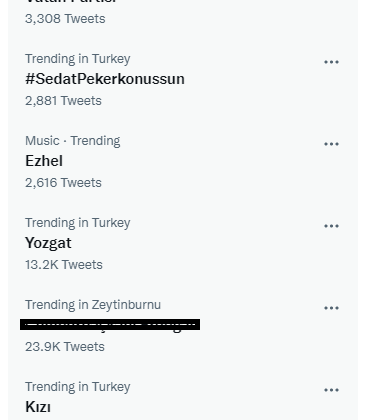Click Trending in Turkey label above #SedatPekerkonussun
Image resolution: width=370 pixels, height=420 pixels.
tap(78, 59)
